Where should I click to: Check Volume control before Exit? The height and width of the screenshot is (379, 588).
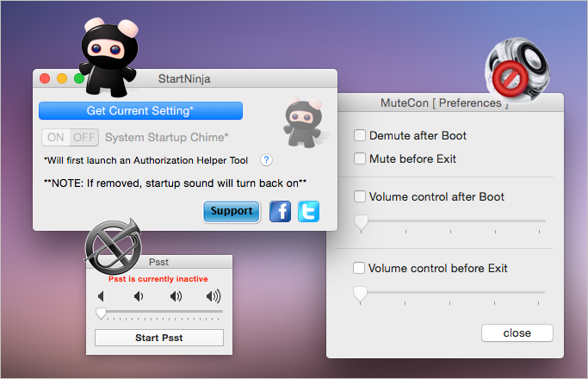click(x=359, y=268)
